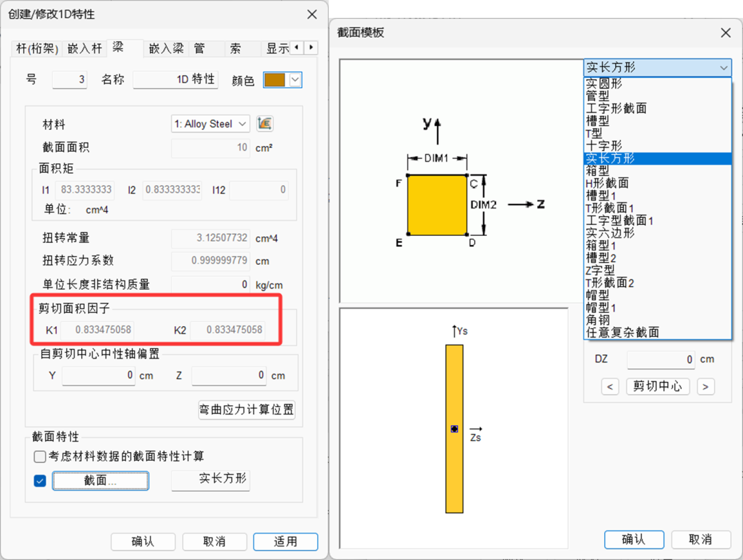Screen dimensions: 743x560
Task: Click the material library icon beside Alloy Steel
Action: [x=265, y=124]
